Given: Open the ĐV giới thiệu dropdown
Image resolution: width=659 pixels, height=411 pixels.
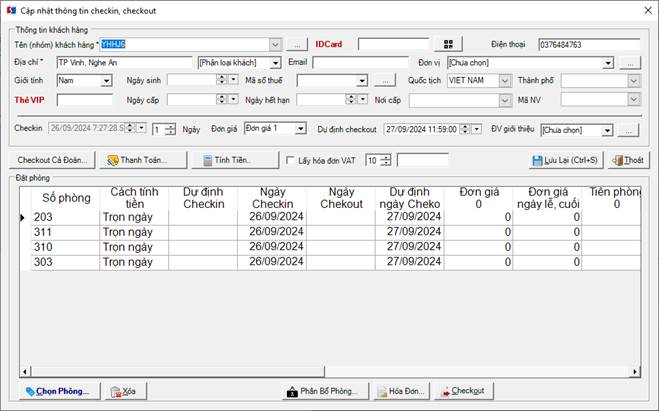Looking at the screenshot, I should tap(607, 130).
